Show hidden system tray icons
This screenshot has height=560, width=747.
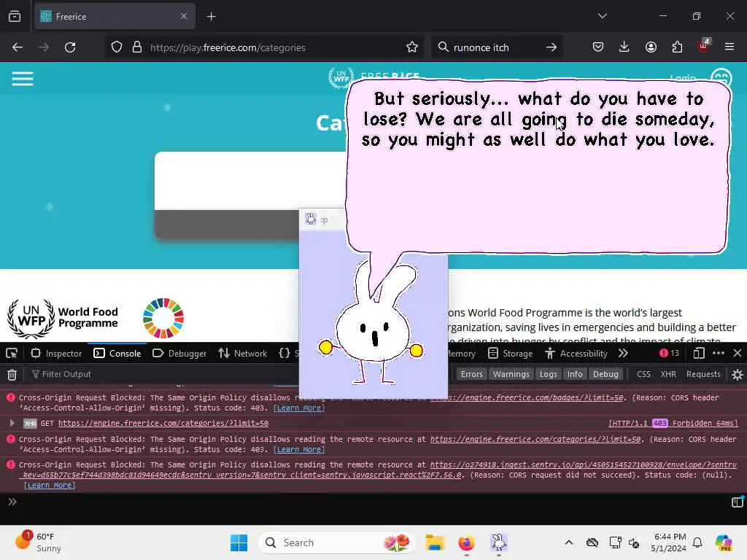[x=569, y=542]
